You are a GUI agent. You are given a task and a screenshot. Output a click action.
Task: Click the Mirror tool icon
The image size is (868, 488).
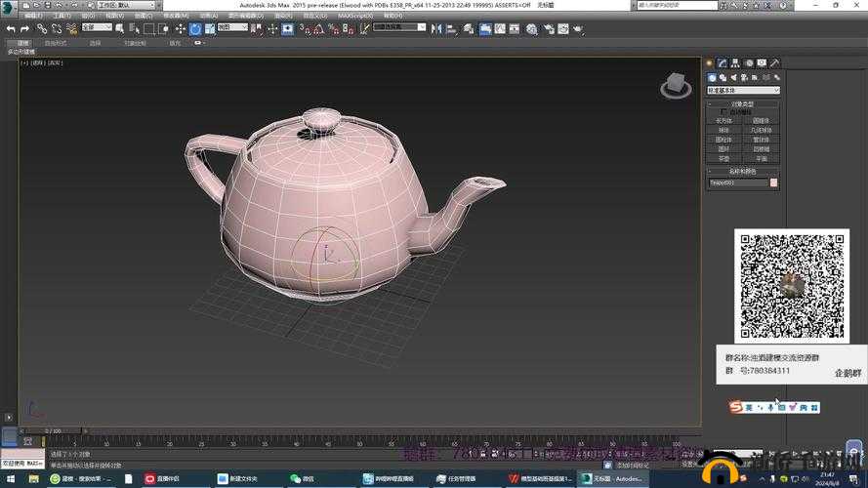coord(436,28)
